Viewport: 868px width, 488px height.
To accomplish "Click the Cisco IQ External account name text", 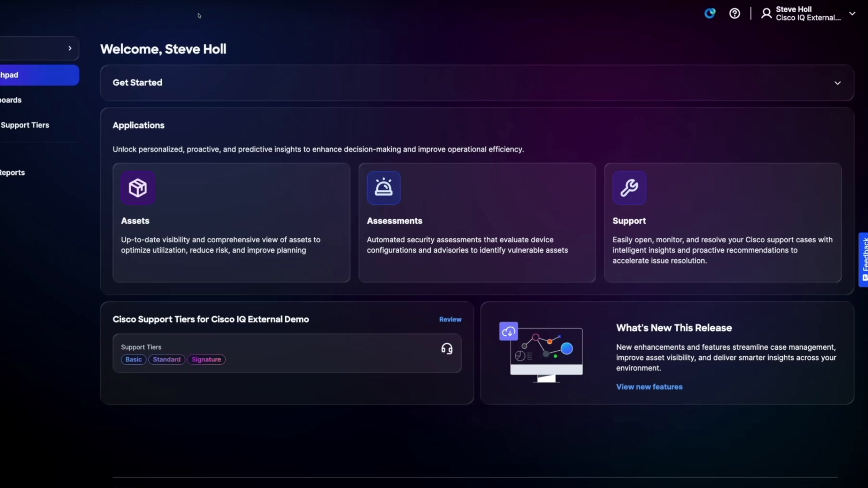I will click(808, 18).
